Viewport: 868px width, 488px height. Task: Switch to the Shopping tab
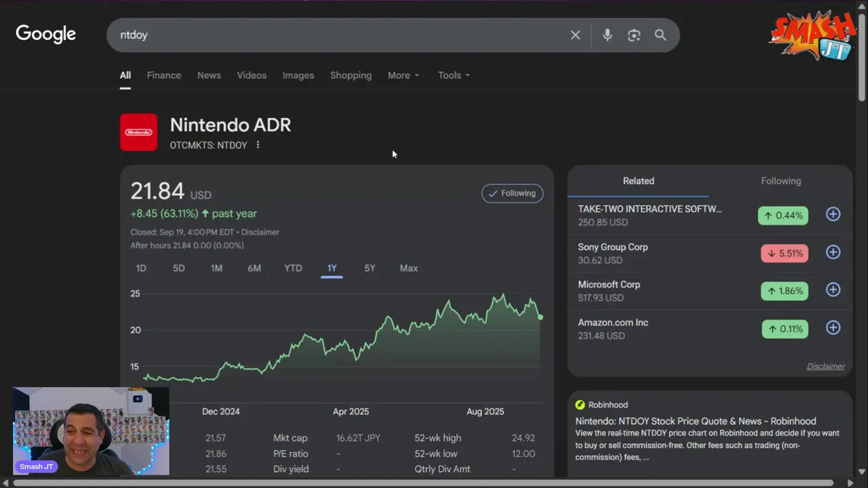tap(351, 75)
